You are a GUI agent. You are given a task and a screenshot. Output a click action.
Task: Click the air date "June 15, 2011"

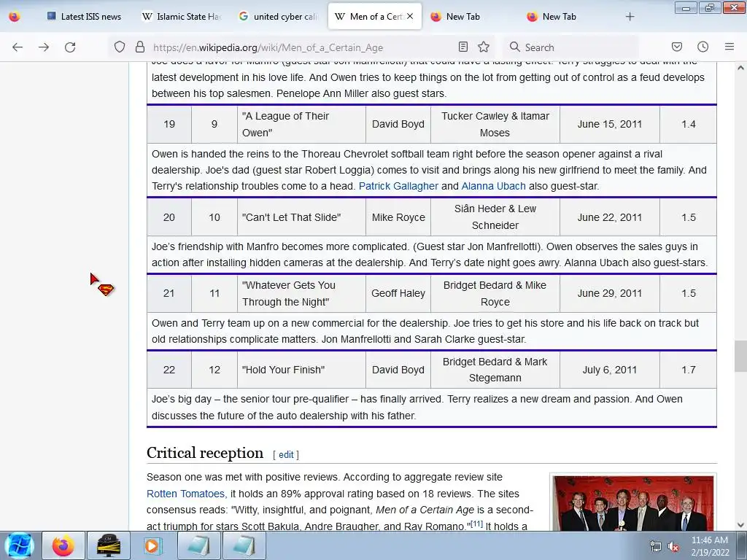coord(609,124)
